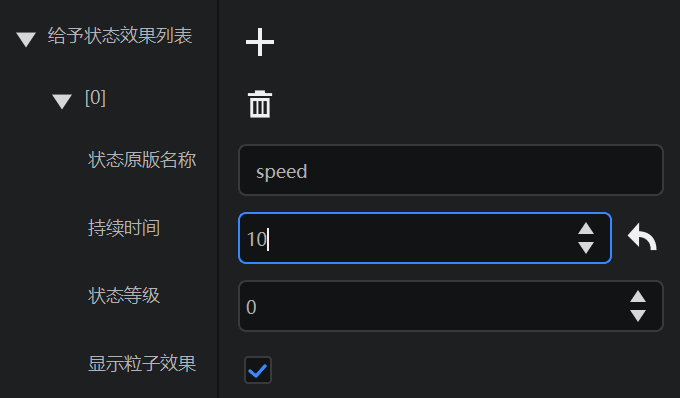Collapse the [0] item triangle
This screenshot has height=398, width=680.
coord(62,101)
